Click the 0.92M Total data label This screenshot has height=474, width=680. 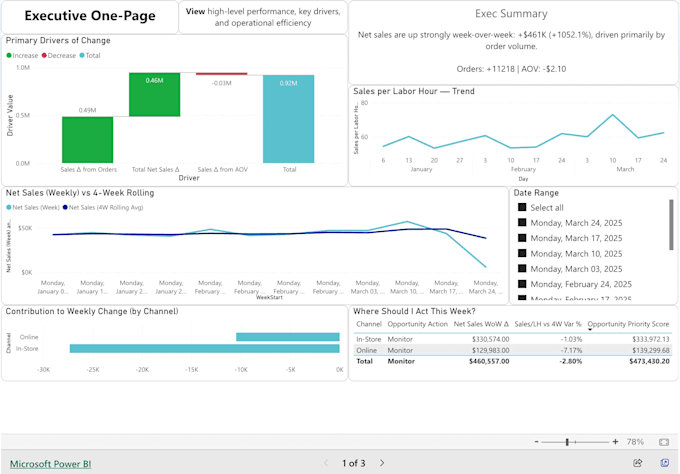point(288,83)
